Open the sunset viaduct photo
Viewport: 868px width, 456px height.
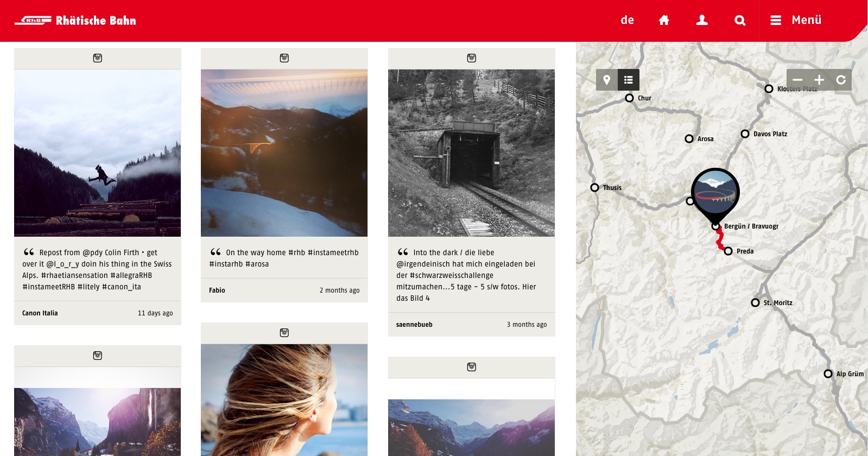[x=284, y=153]
